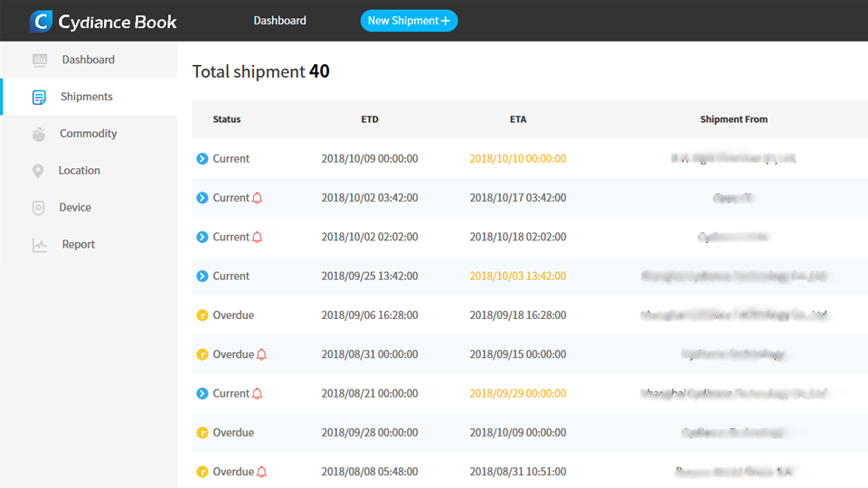Screen dimensions: 868x488
Task: Click the ETD value 2018/09/28 00:00:00
Action: [370, 433]
